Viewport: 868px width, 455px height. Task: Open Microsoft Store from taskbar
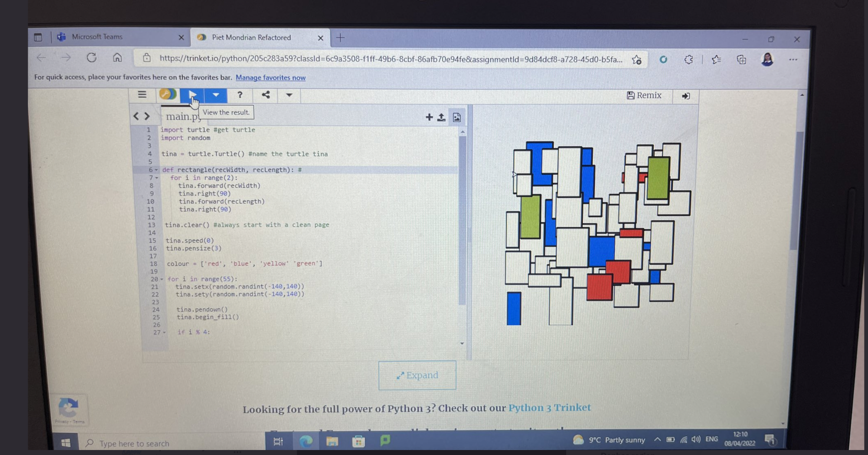[359, 441]
